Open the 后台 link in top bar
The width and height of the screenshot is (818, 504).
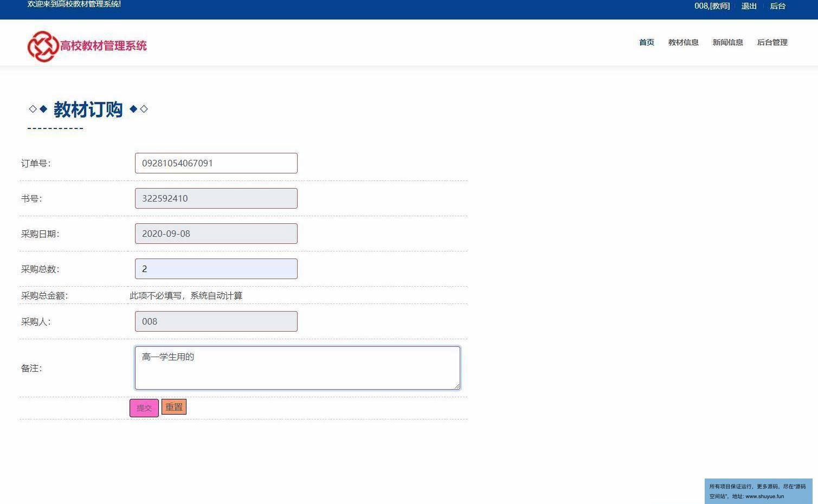pos(777,6)
